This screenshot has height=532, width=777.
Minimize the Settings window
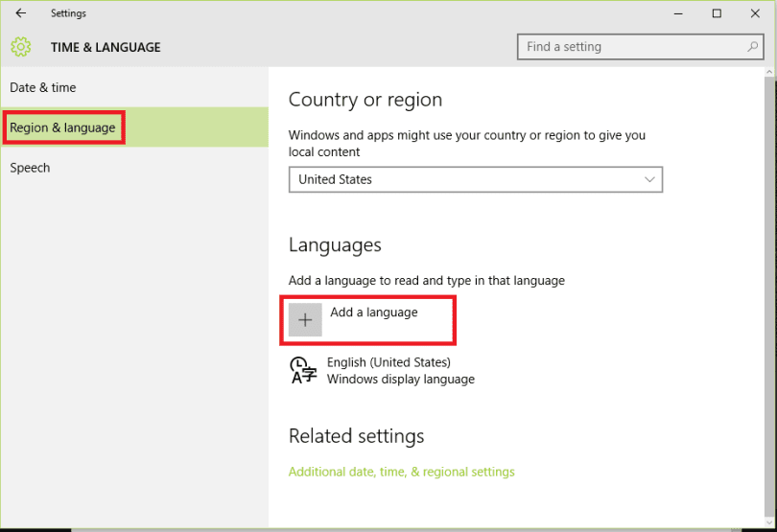(678, 13)
